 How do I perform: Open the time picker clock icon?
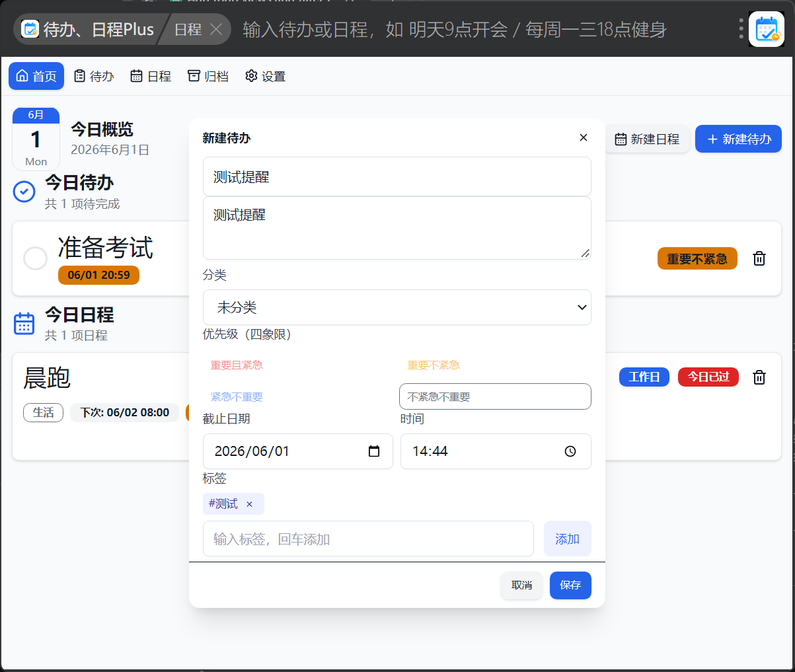tap(570, 451)
